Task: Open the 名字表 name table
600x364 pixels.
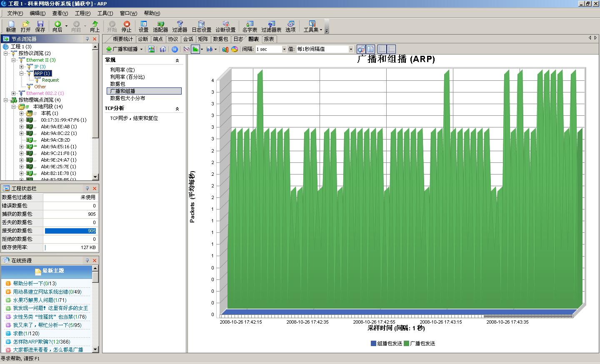Action: 250,26
